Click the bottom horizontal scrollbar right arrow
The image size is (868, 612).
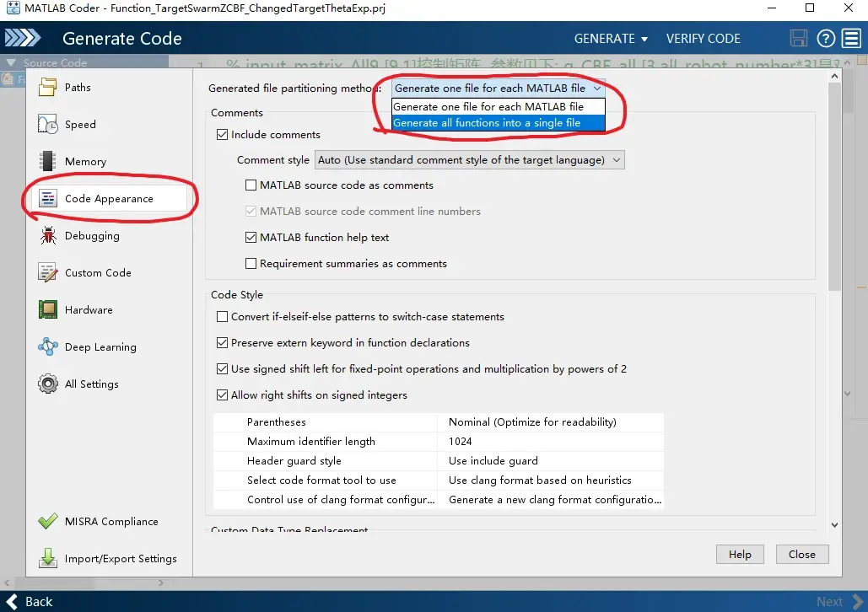point(161,582)
